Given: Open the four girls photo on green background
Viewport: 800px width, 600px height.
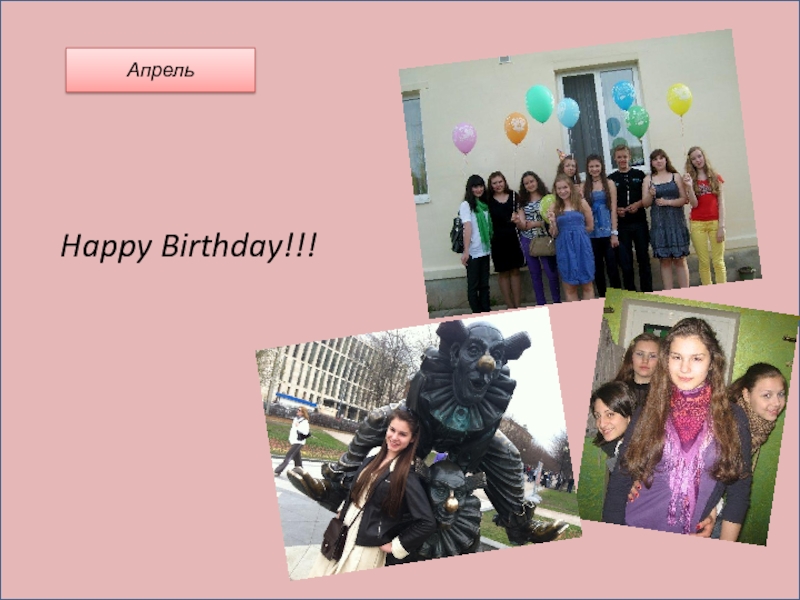Looking at the screenshot, I should click(x=688, y=416).
